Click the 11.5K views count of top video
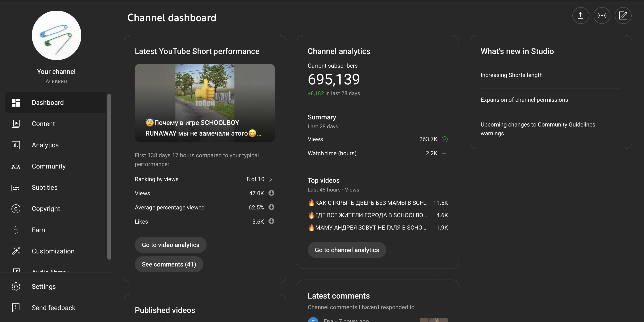This screenshot has width=644, height=322. click(x=440, y=203)
